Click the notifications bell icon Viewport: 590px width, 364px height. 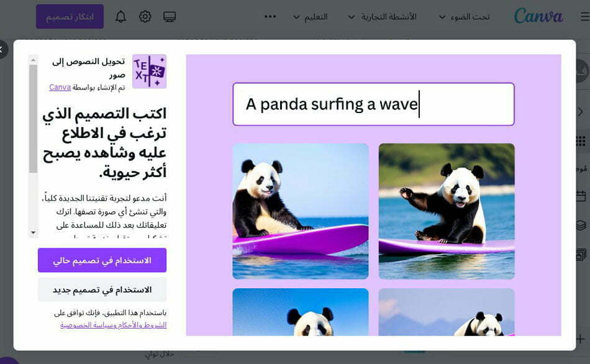click(120, 17)
